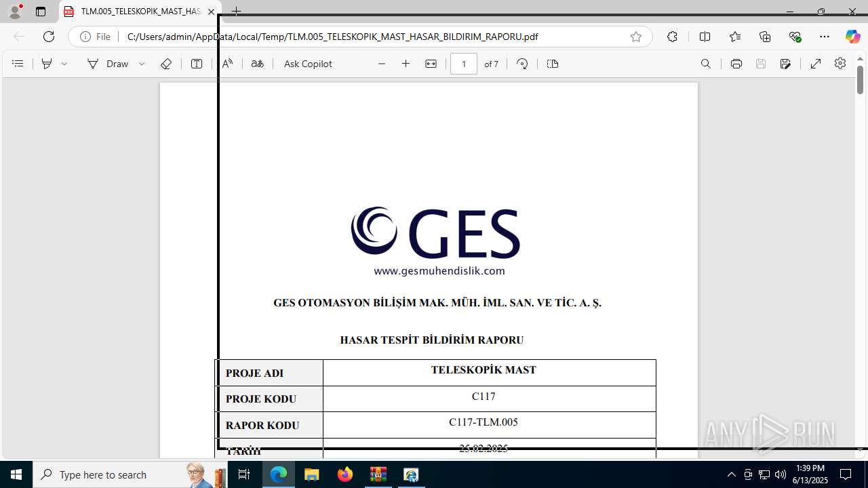
Task: Expand highlight color options dropdown
Action: [64, 64]
